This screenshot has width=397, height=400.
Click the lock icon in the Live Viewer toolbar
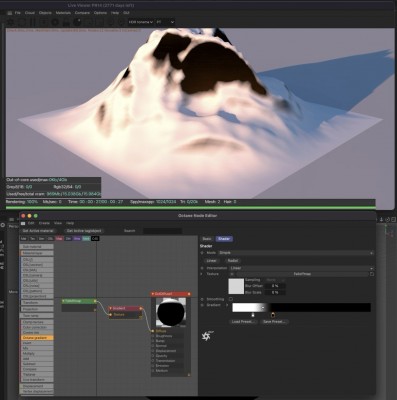66,22
